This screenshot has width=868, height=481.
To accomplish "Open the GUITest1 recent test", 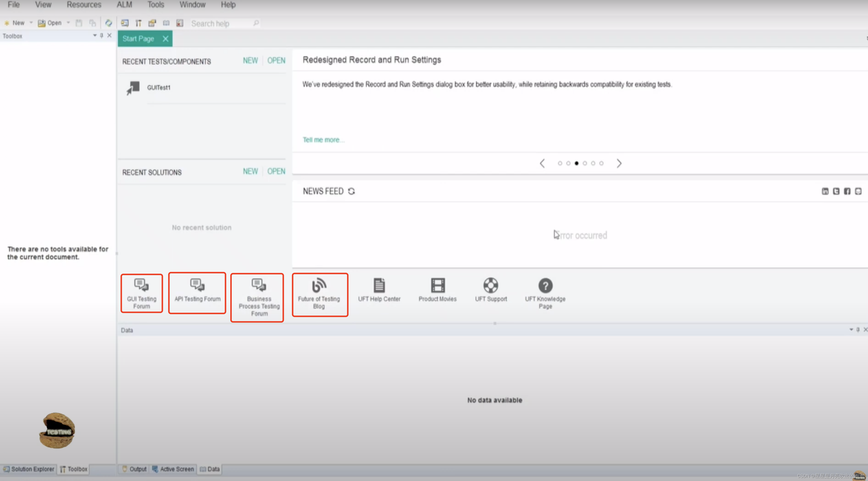I will click(x=159, y=87).
